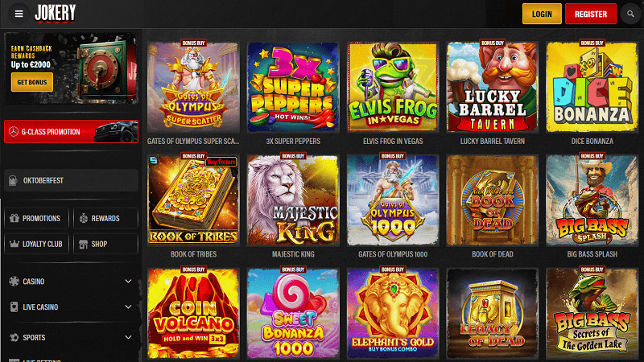Click the Rewards chip icon

coord(84,218)
